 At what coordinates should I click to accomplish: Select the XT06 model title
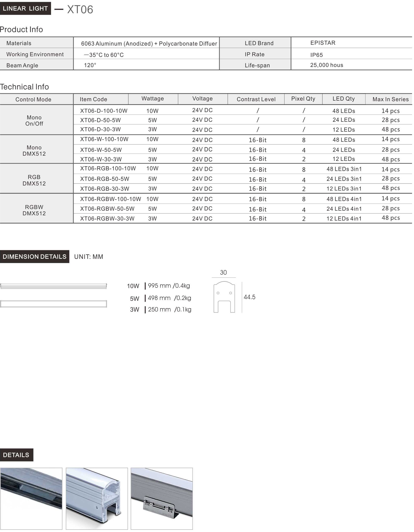pyautogui.click(x=80, y=10)
